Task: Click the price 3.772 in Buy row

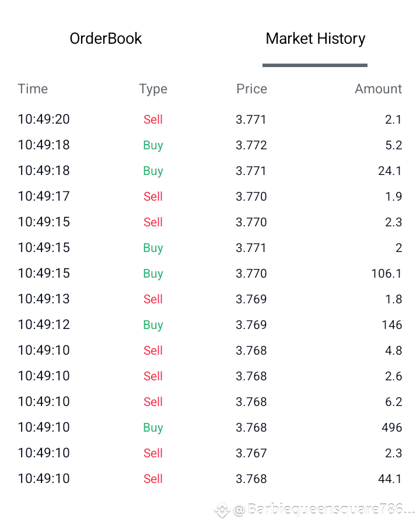Action: tap(251, 145)
